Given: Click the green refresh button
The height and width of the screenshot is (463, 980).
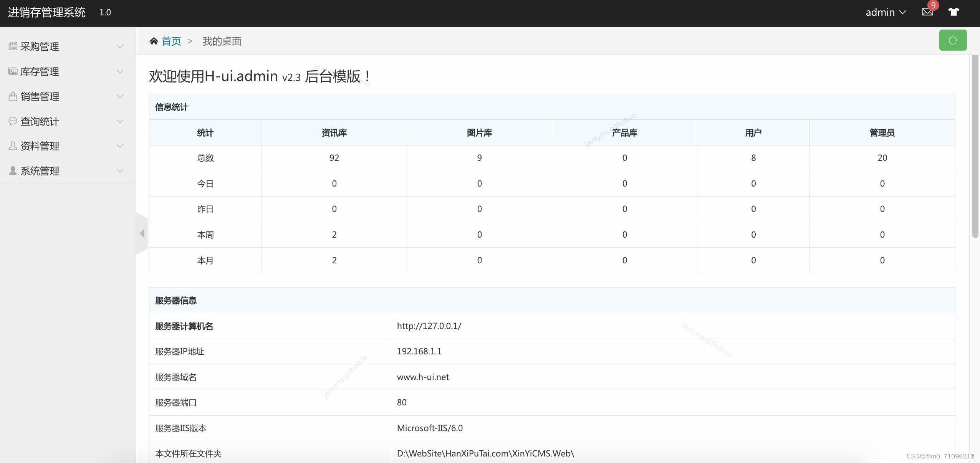Looking at the screenshot, I should coord(952,40).
